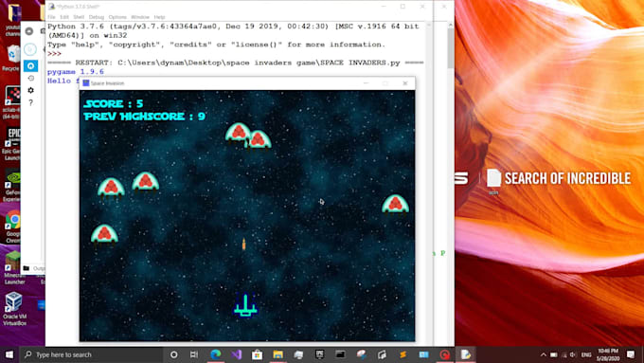Viewport: 644px width, 363px height.
Task: Select the blue home icon in sidebar
Action: click(31, 65)
